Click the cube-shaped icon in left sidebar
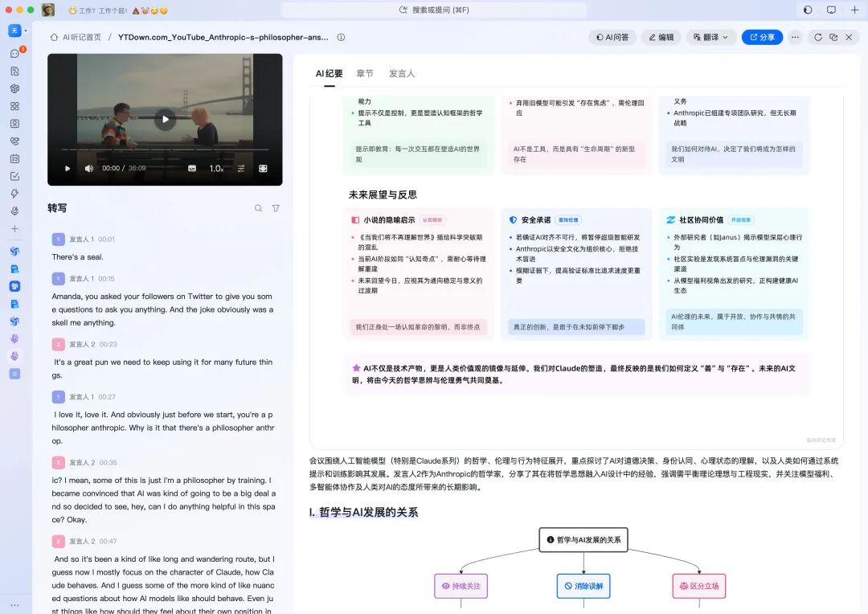This screenshot has width=868, height=614. pos(15,88)
